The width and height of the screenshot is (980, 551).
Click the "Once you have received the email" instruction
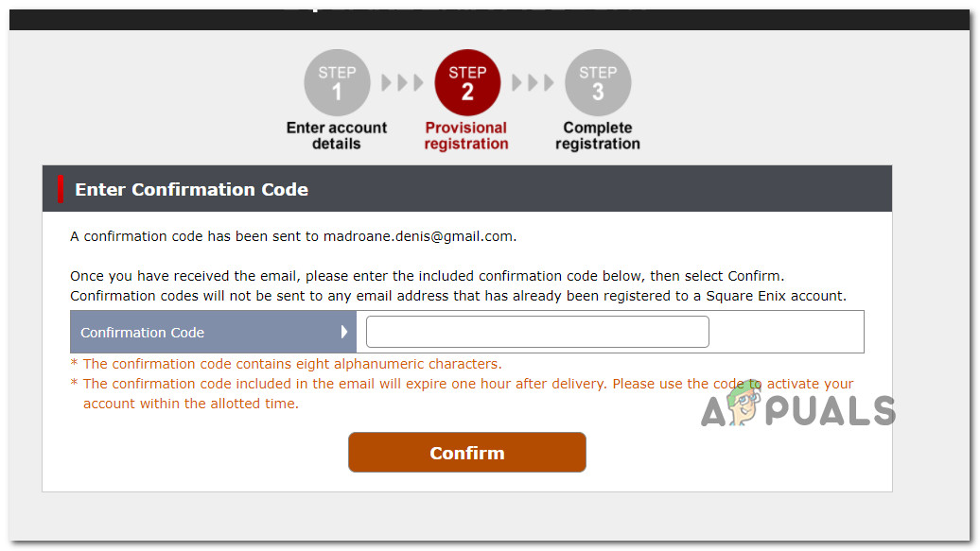[x=428, y=276]
